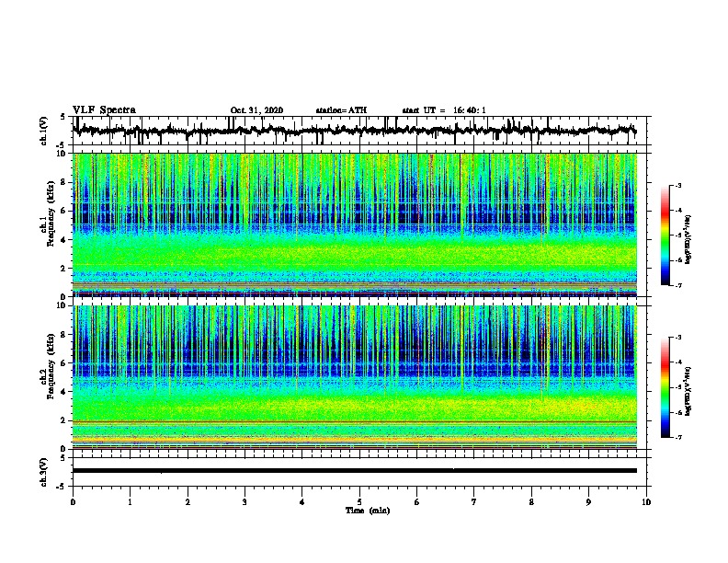The height and width of the screenshot is (563, 728).
Task: Click the 'Time (min)' axis label
Action: 368,511
